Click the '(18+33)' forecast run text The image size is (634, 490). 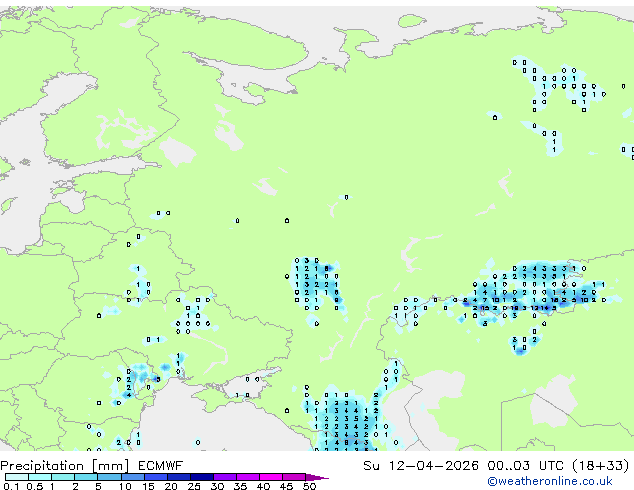pyautogui.click(x=601, y=466)
